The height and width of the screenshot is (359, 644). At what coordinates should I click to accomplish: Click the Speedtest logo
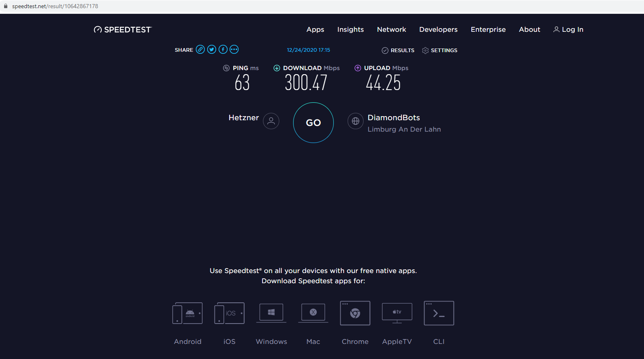pyautogui.click(x=123, y=29)
